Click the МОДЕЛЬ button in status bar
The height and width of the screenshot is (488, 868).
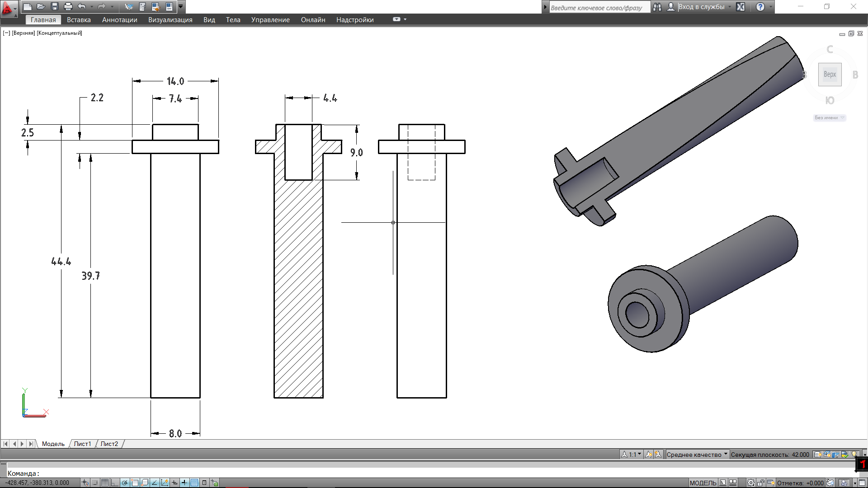(703, 483)
